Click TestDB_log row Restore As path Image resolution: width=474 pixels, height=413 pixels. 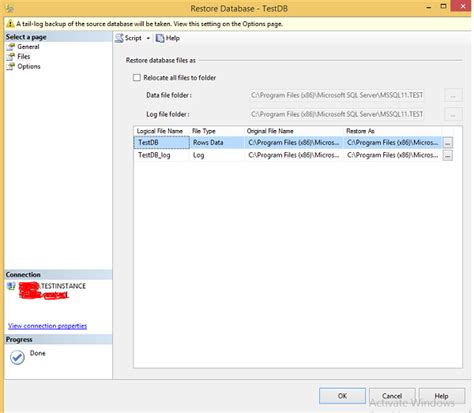(393, 155)
